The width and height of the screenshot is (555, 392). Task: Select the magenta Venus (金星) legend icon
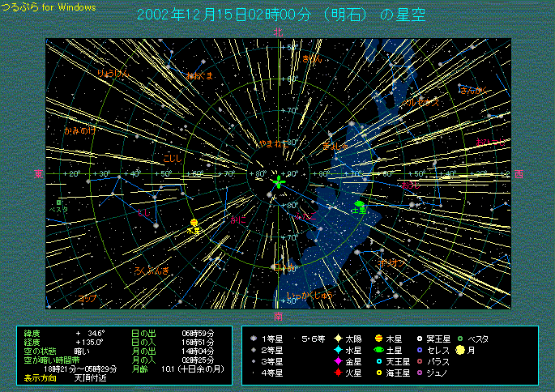pos(338,361)
